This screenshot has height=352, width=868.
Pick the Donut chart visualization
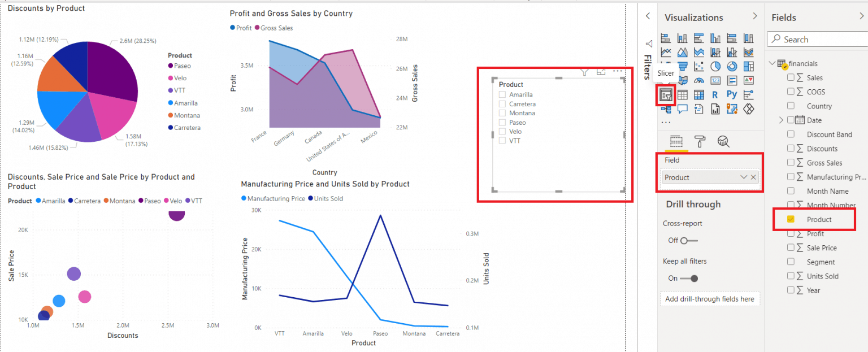(x=732, y=66)
